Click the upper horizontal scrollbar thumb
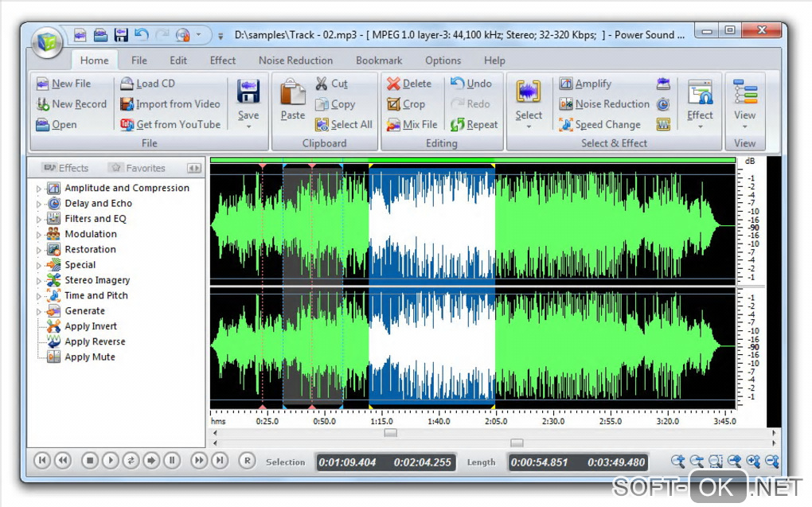This screenshot has width=812, height=507. click(x=390, y=433)
